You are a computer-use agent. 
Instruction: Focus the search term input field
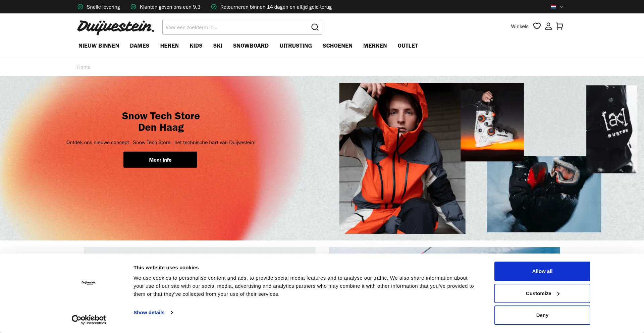tap(235, 27)
